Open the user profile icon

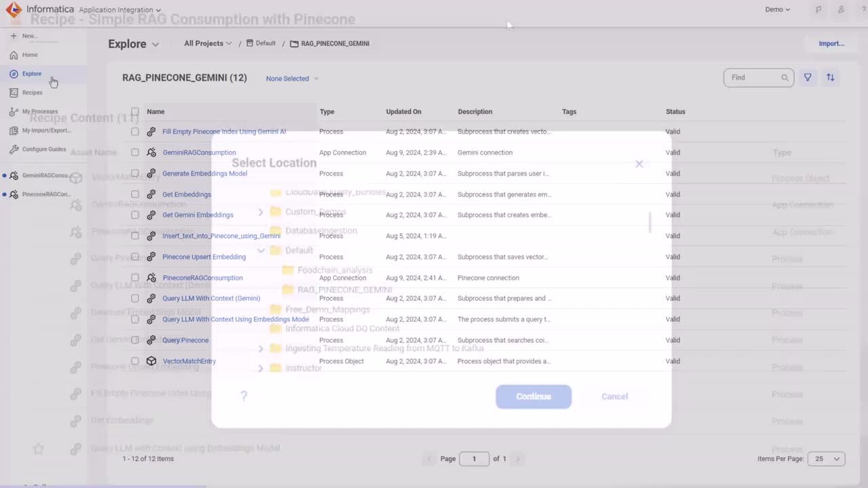pos(841,9)
